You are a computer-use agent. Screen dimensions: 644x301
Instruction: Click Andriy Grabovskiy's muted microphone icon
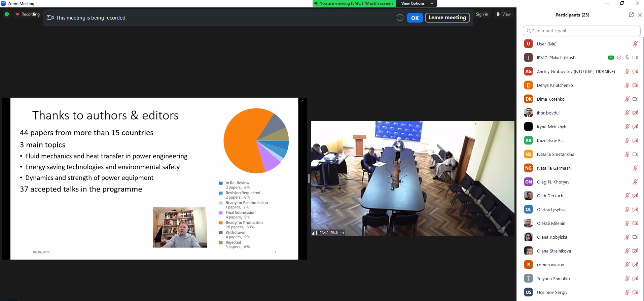click(627, 71)
